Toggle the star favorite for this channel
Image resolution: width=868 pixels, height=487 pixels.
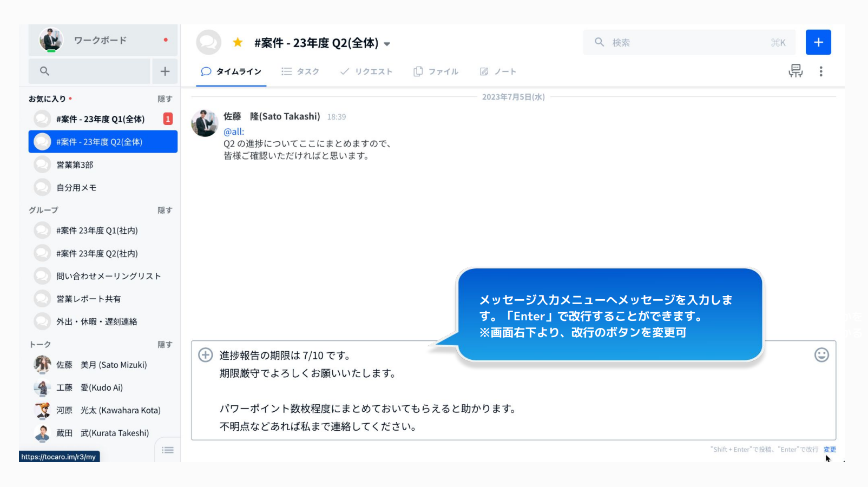238,42
